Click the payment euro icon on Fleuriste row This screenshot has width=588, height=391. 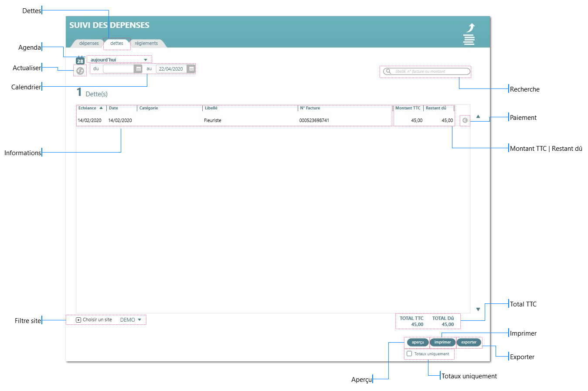click(465, 120)
